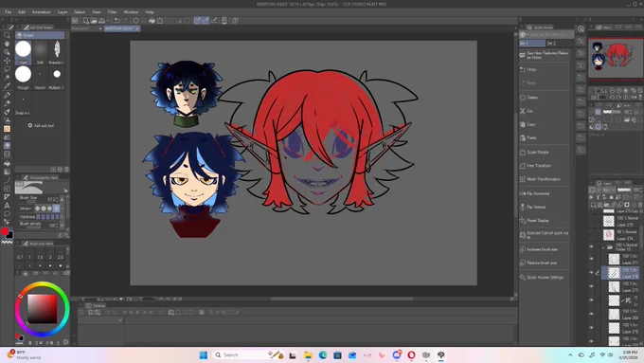The image size is (644, 363).
Task: Open the Filter menu
Action: pos(112,12)
